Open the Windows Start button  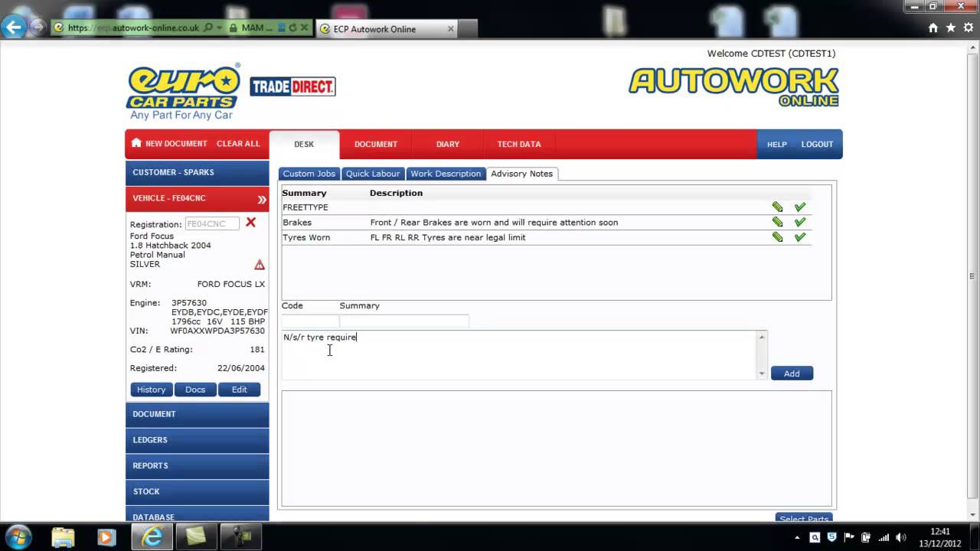(18, 536)
